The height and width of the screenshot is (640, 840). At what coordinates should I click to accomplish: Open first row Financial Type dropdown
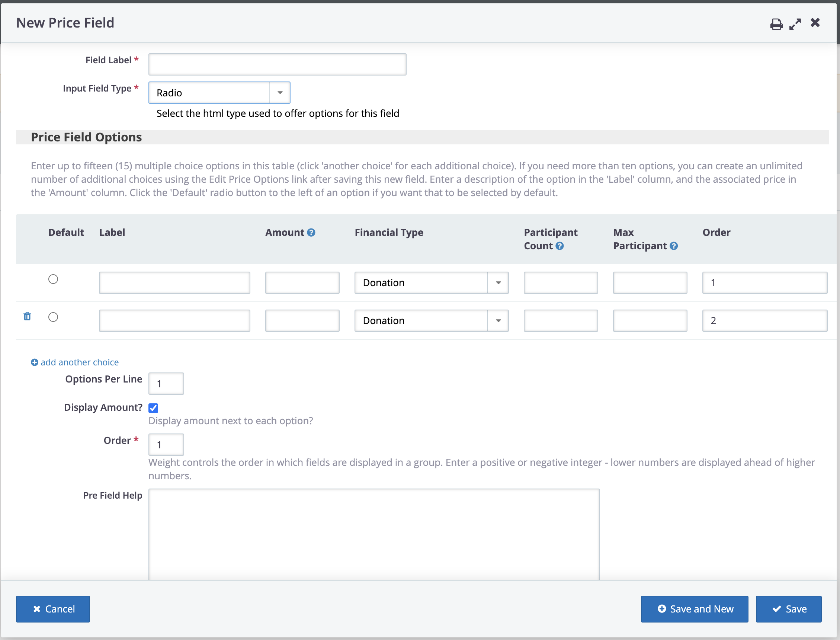431,283
